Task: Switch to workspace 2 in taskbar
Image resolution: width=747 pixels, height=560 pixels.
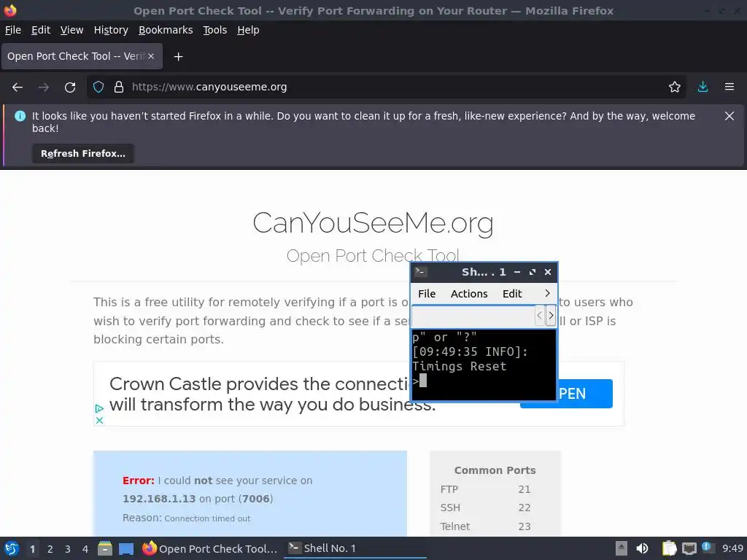Action: [x=50, y=549]
